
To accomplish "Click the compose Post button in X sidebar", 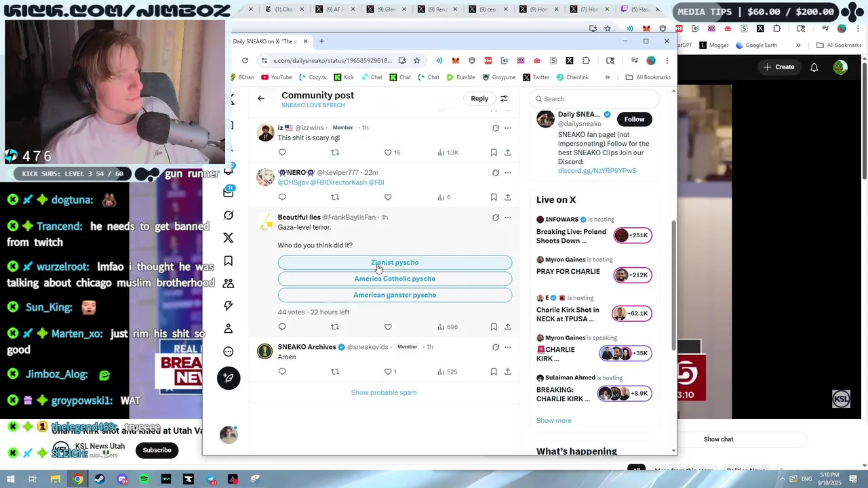I will (229, 378).
